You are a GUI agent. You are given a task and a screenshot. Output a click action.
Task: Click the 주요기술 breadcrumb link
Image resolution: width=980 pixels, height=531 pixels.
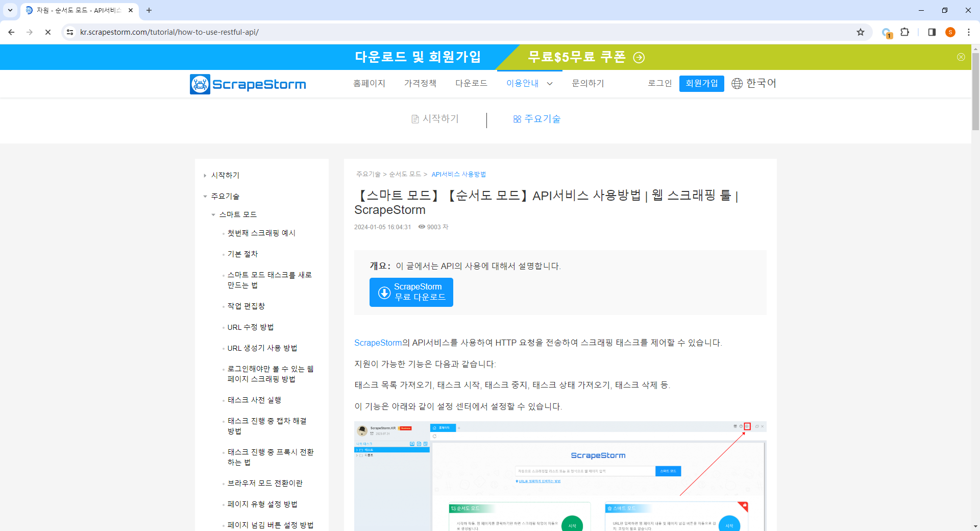(x=369, y=175)
